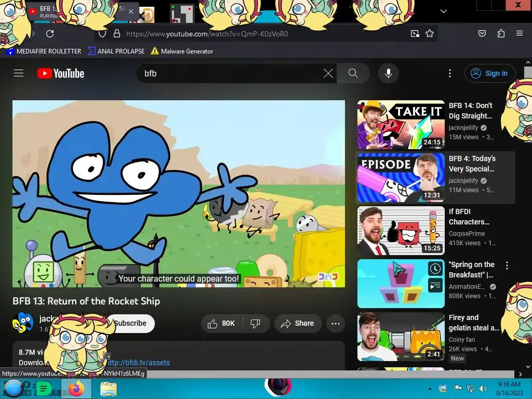532x399 pixels.
Task: Add "Spring on the Breakfast" to queue
Action: tap(435, 286)
